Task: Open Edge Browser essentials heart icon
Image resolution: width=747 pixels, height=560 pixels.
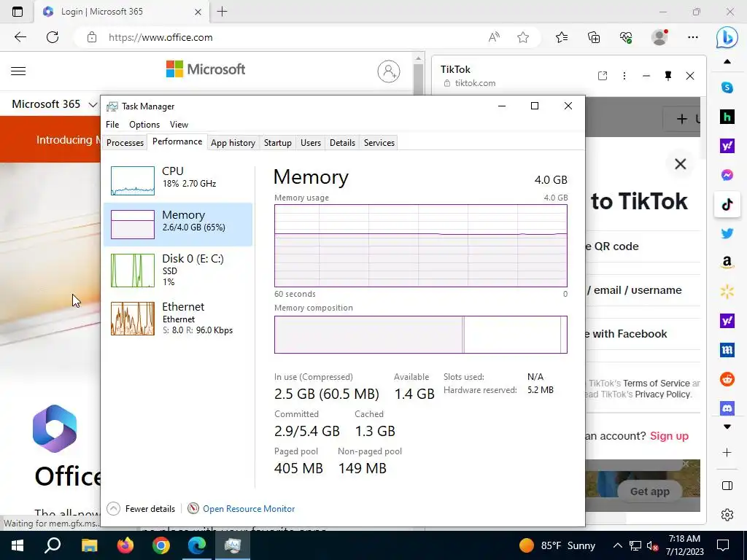Action: coord(626,37)
